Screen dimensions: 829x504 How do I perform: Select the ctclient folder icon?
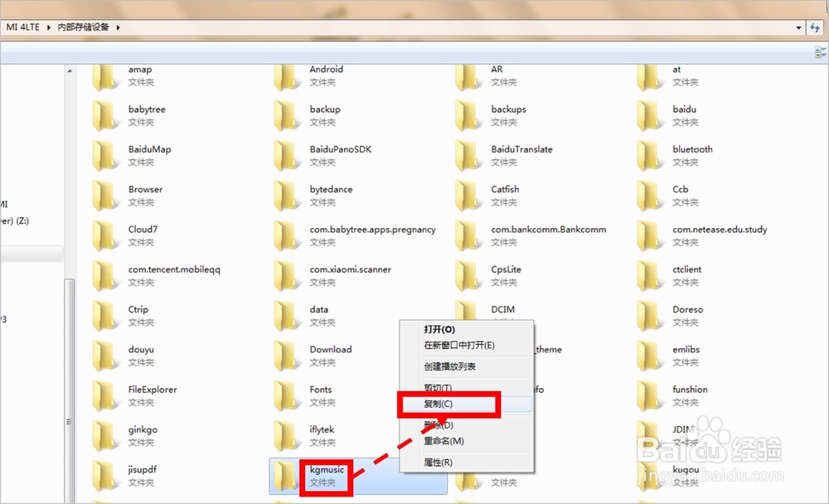[649, 276]
